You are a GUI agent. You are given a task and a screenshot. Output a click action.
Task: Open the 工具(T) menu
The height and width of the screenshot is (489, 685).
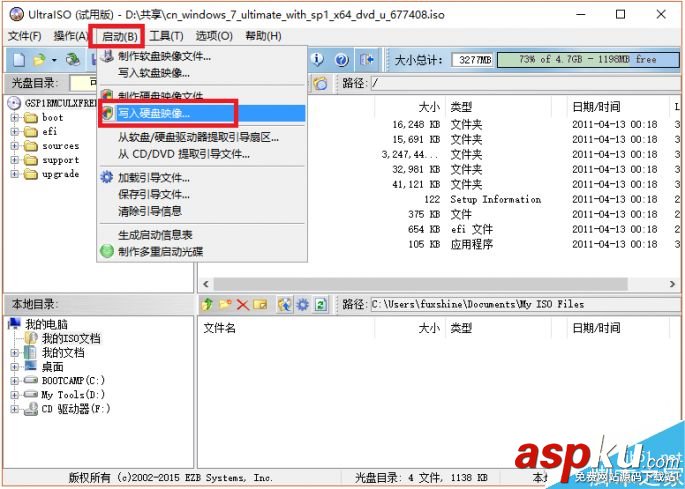click(166, 36)
